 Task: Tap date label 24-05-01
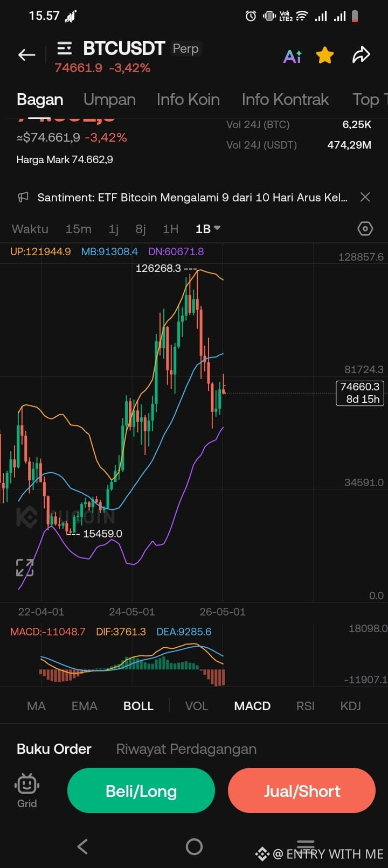pos(131,612)
